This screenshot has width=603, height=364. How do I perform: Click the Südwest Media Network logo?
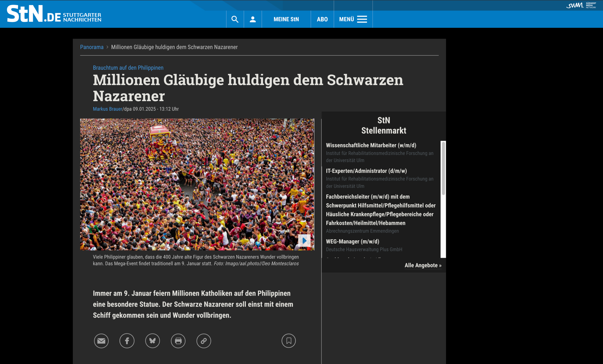582,5
